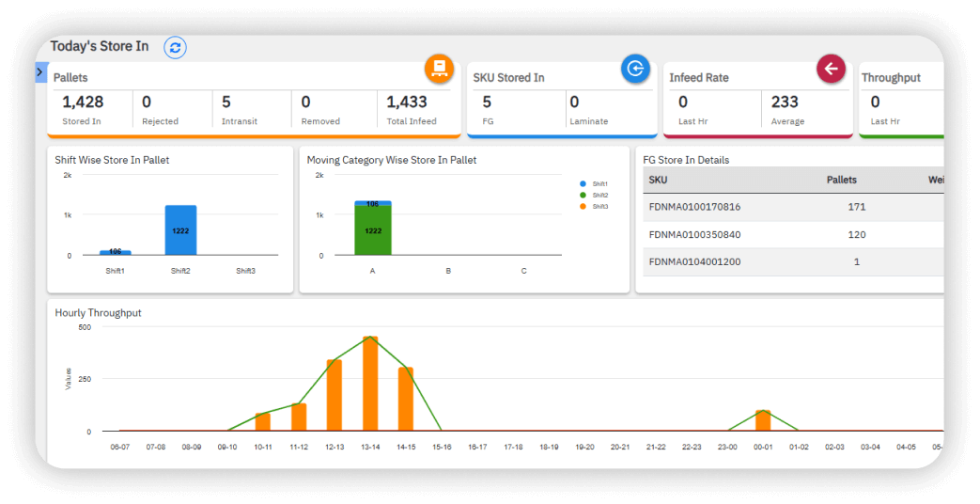Click the 00-01 hourly throughput bar
The height and width of the screenshot is (504, 980).
pos(763,421)
